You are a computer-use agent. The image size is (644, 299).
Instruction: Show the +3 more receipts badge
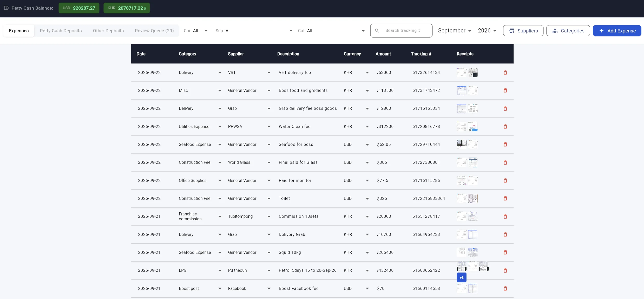[x=462, y=277]
